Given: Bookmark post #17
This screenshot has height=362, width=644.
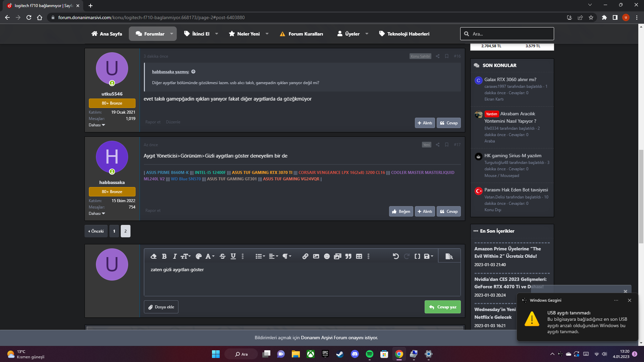Looking at the screenshot, I should 447,145.
